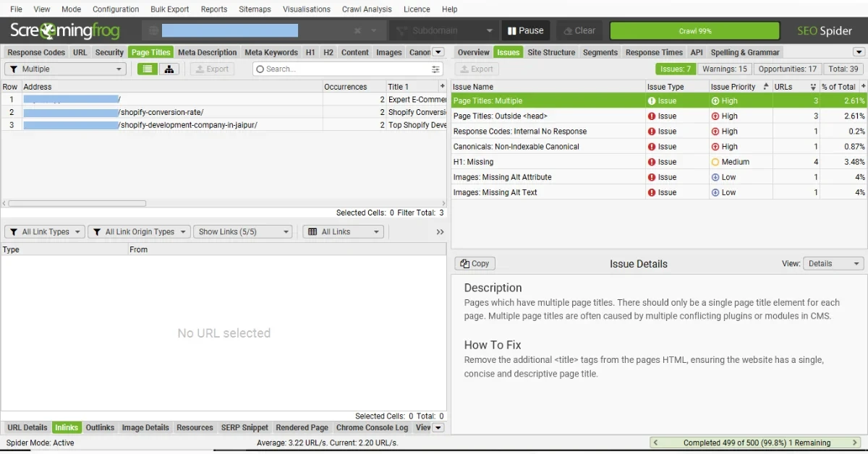Click URLs column sort icon
This screenshot has width=868, height=454.
pyautogui.click(x=813, y=87)
